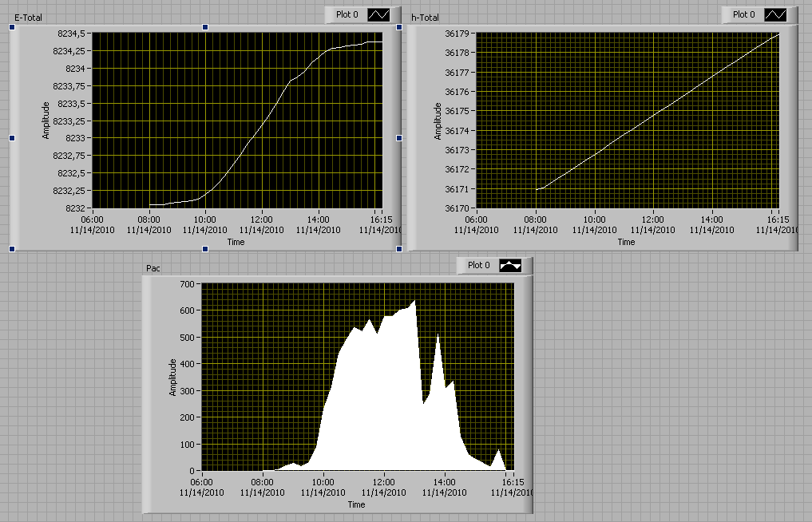
Task: Click the 8232 minimum on E-Total Y scale
Action: point(76,208)
